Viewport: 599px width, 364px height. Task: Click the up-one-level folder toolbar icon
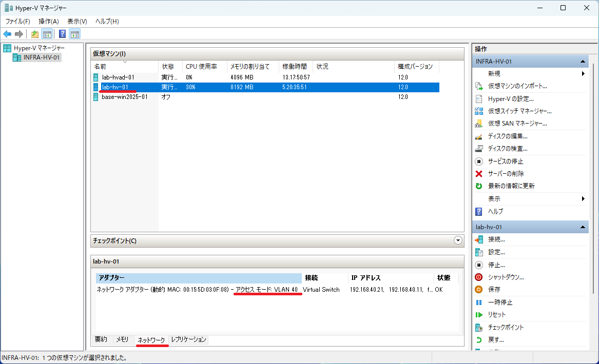35,34
